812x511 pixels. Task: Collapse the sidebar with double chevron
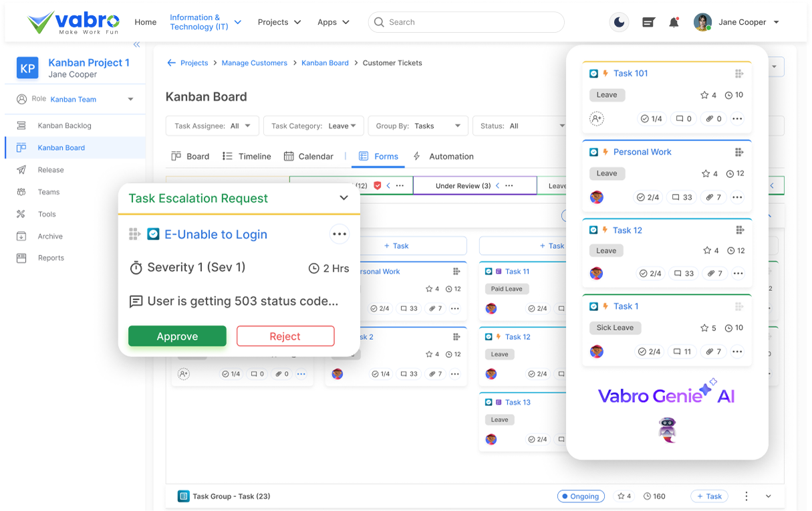pos(136,45)
